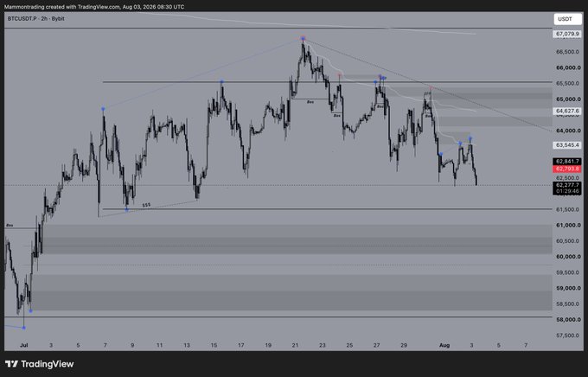The height and width of the screenshot is (377, 588).
Task: Click the 59,000.0 price axis tick
Action: click(x=568, y=289)
